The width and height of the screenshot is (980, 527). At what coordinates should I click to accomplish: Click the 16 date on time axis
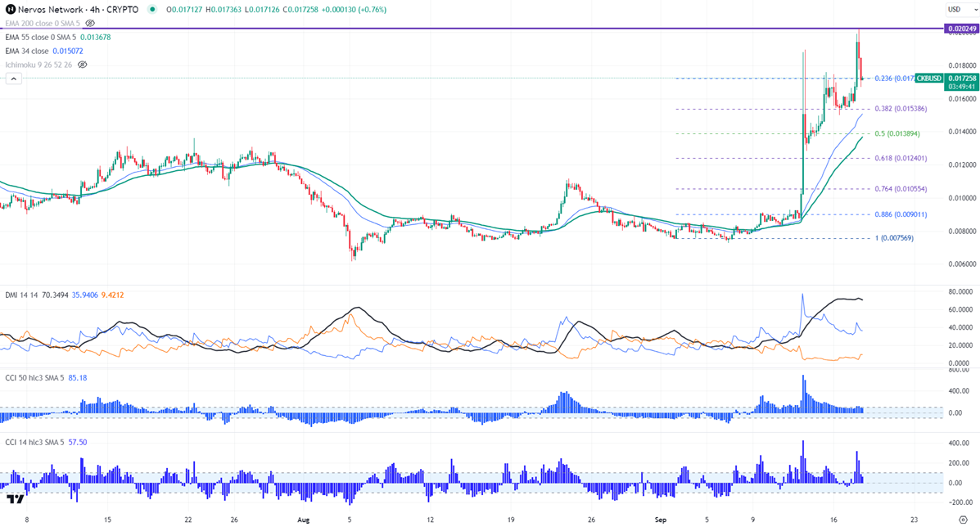click(x=833, y=520)
